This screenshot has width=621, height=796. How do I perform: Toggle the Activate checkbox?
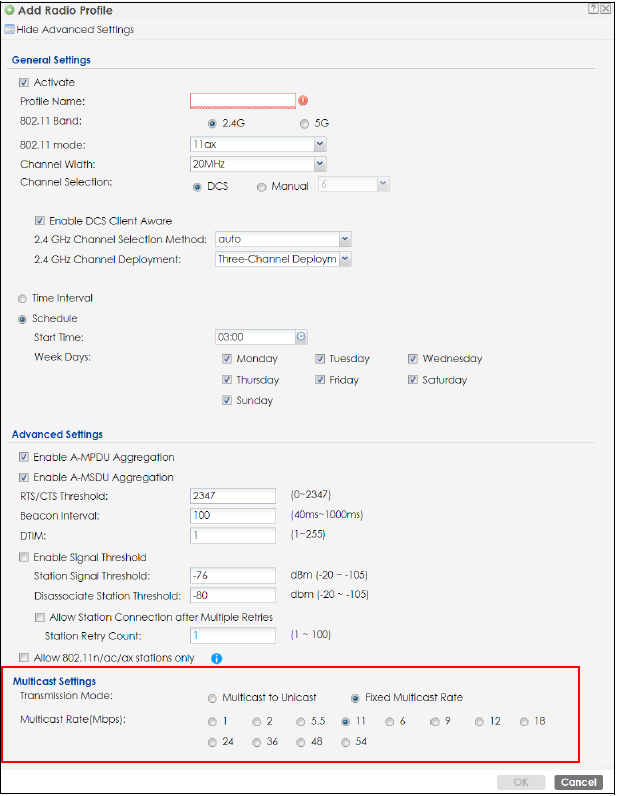24,82
